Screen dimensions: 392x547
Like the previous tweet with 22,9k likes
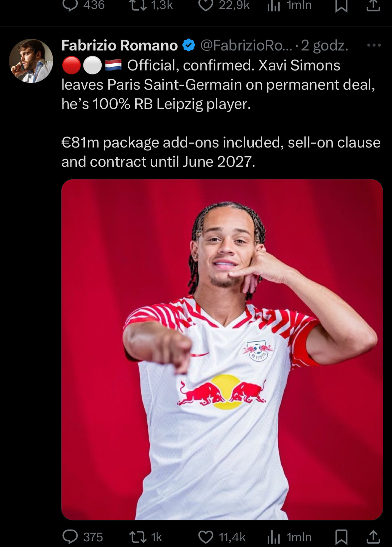(x=223, y=5)
